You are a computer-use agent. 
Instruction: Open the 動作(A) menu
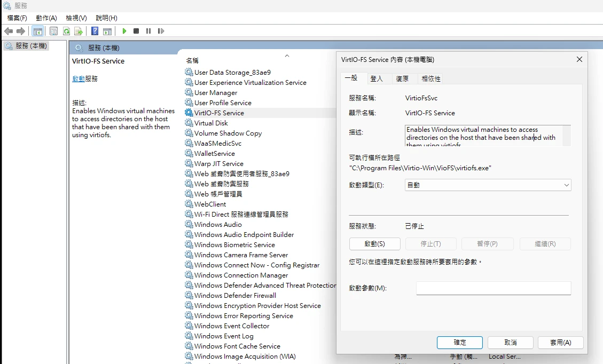pos(46,18)
